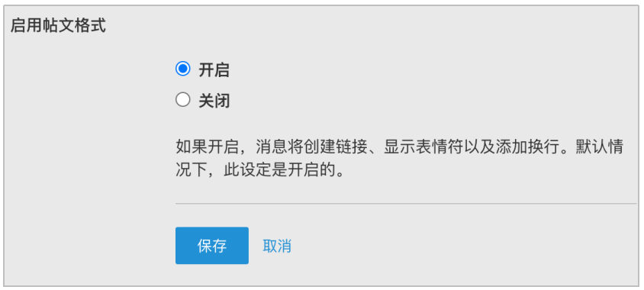Cancel changes via the 取消 link
The height and width of the screenshot is (290, 644).
[277, 246]
